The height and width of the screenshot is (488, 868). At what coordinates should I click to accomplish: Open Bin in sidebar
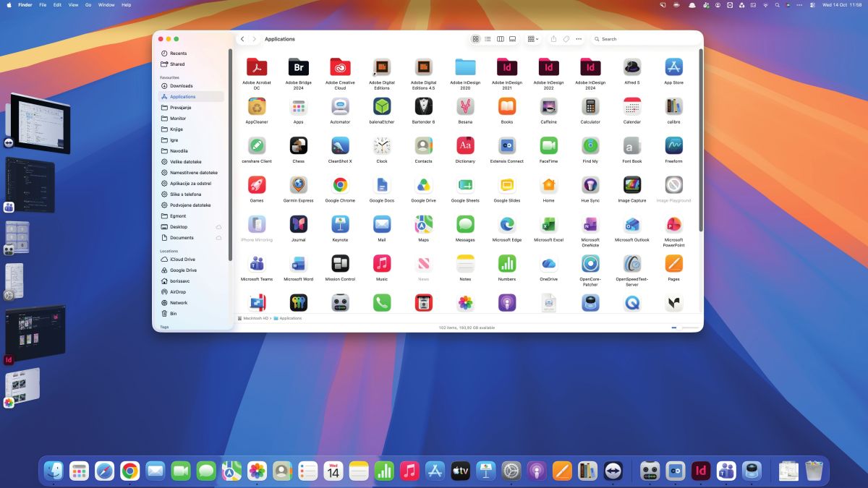192,314
